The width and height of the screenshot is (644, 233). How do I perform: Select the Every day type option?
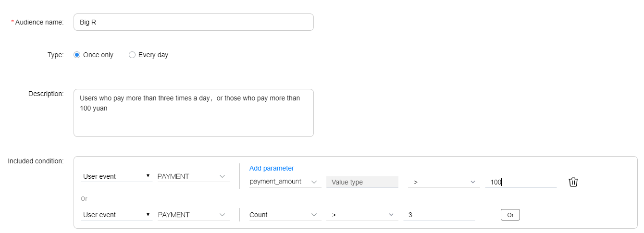tap(132, 55)
